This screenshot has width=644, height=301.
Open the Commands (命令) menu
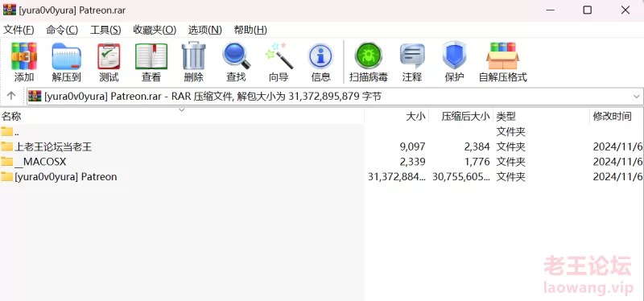click(62, 30)
